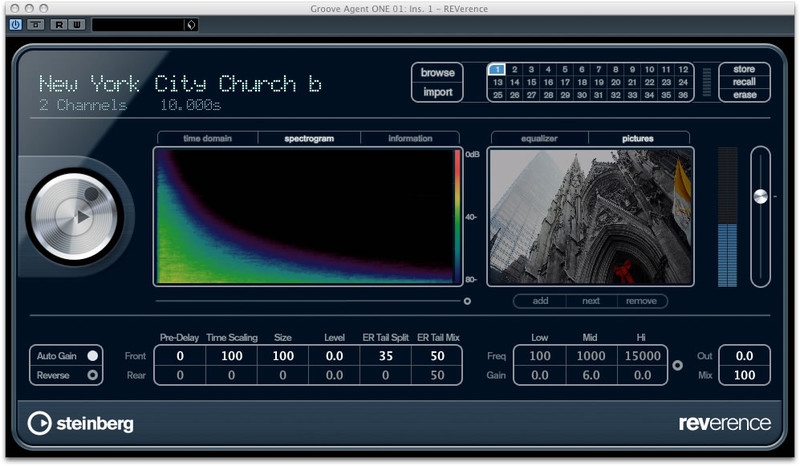
Task: Click the Rear Pre-Delay value field
Action: (x=180, y=375)
